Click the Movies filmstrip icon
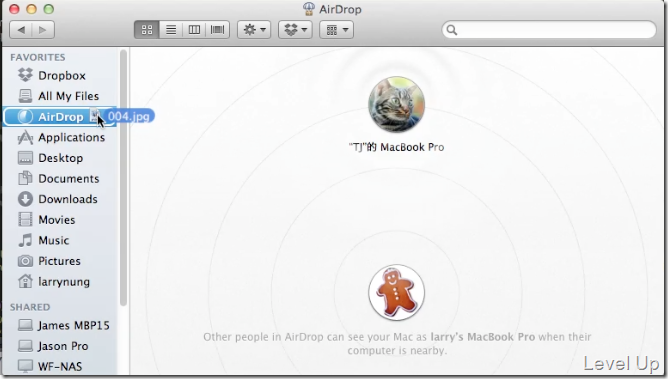Screen dimensions: 668x379 pos(25,219)
